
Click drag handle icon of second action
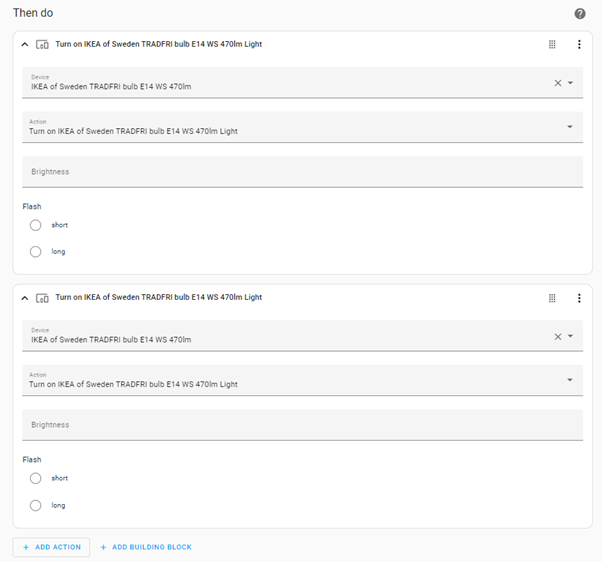[552, 298]
